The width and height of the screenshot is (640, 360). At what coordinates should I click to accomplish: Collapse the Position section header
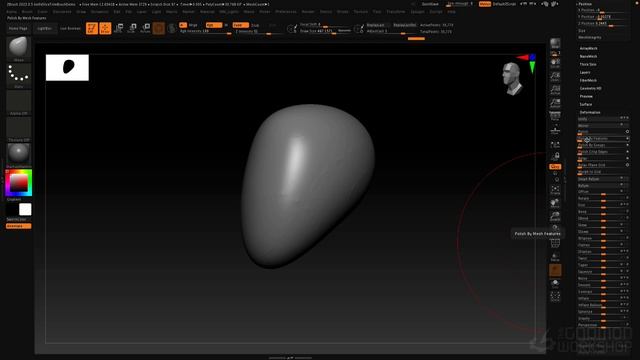point(585,4)
